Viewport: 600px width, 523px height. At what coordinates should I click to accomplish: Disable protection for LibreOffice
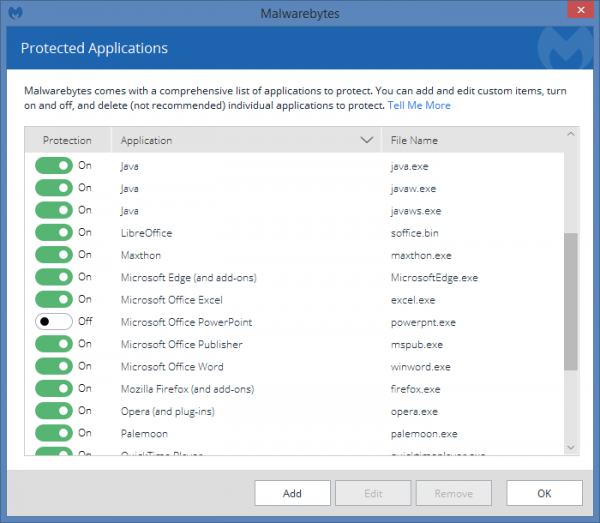point(54,232)
